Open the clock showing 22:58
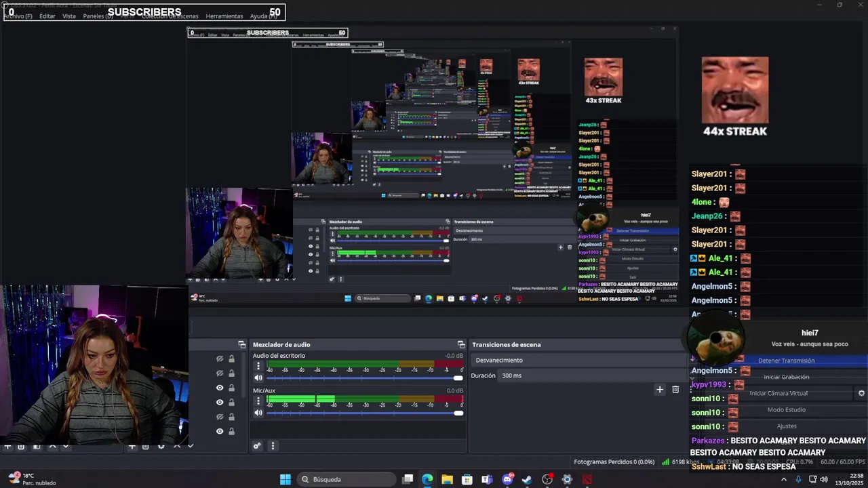 pyautogui.click(x=848, y=479)
